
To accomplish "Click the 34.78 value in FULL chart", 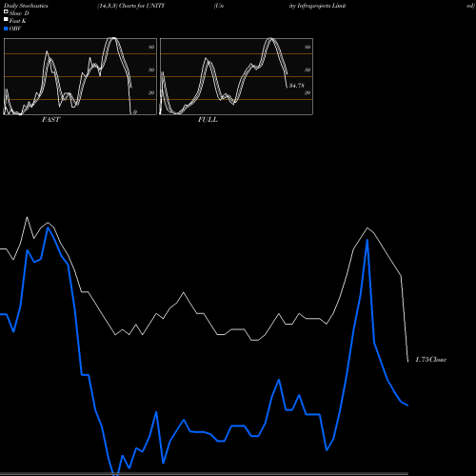I will coord(296,86).
